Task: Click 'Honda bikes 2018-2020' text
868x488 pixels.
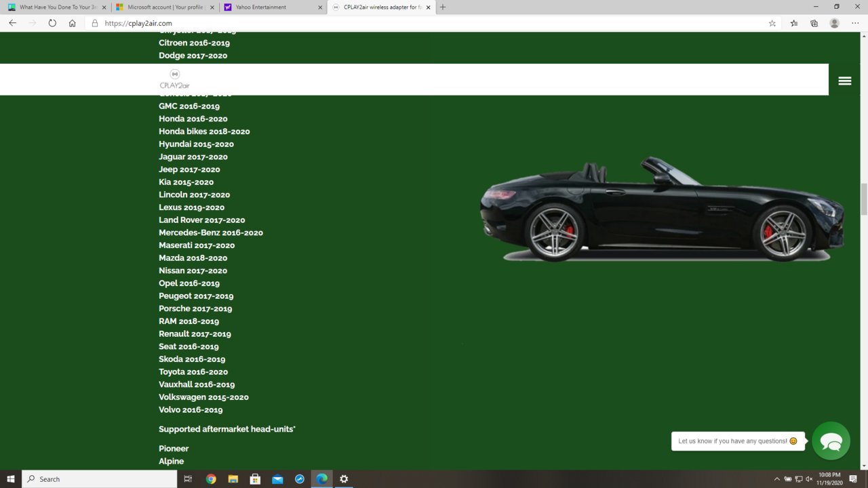Action: click(204, 131)
